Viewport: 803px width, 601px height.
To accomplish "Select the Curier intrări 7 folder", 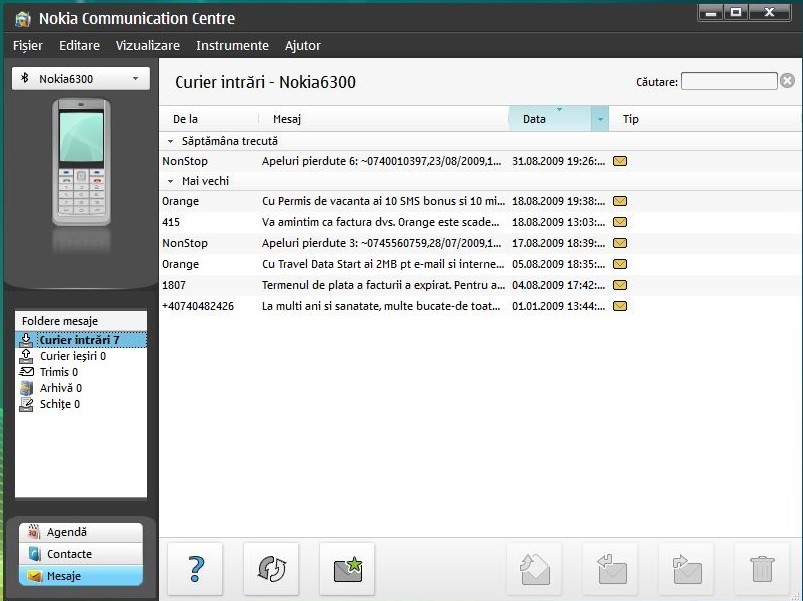I will click(x=79, y=340).
